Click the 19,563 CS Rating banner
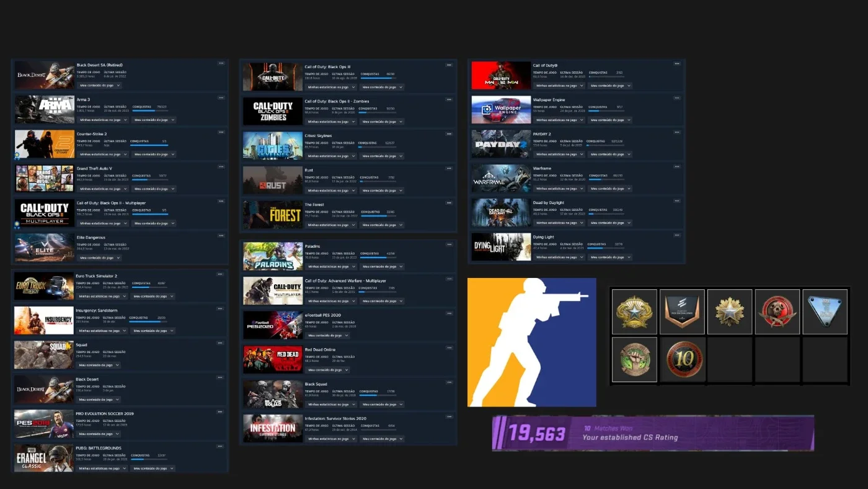This screenshot has height=489, width=868. pyautogui.click(x=653, y=433)
